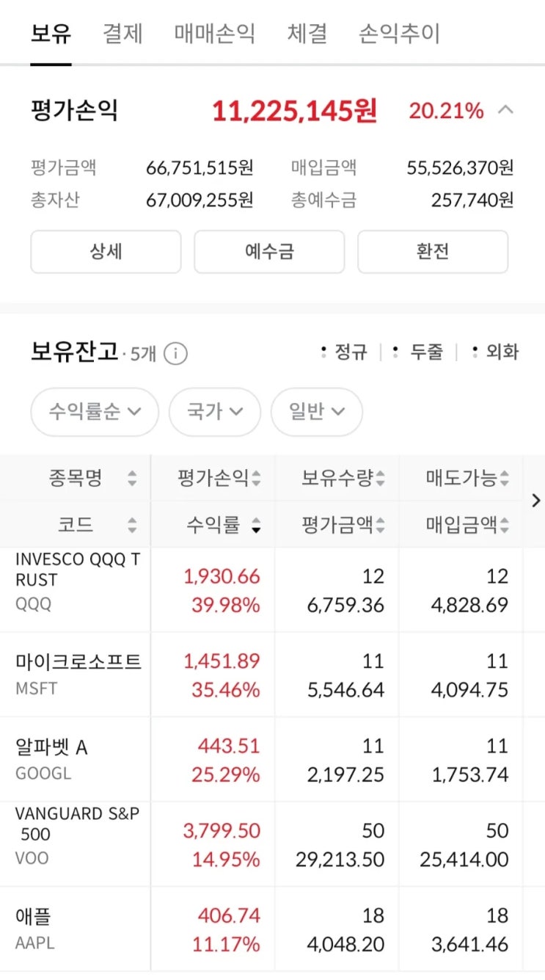Sort by 종목명 column arrows
This screenshot has width=545, height=980.
point(132,479)
